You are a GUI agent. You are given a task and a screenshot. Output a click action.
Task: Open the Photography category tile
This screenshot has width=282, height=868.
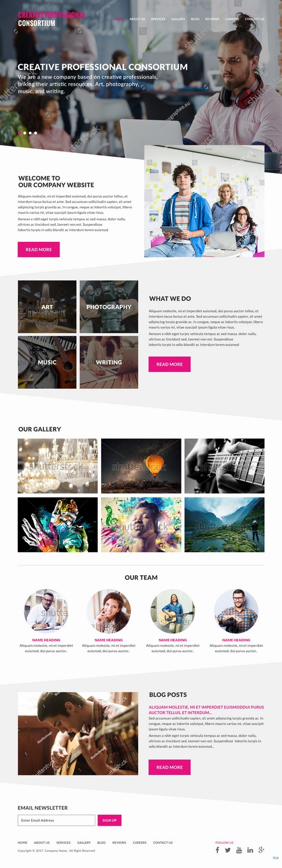(x=109, y=307)
